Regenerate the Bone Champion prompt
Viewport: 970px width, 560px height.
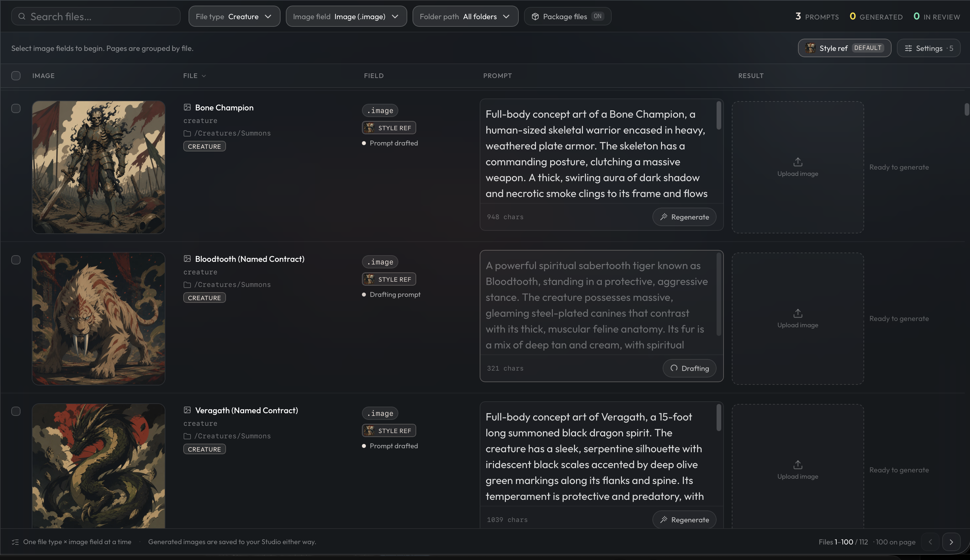684,217
